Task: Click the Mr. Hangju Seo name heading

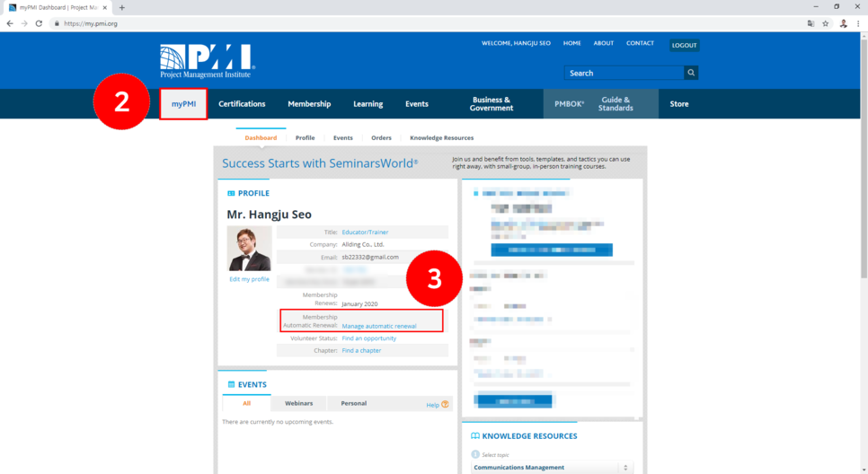Action: (269, 214)
